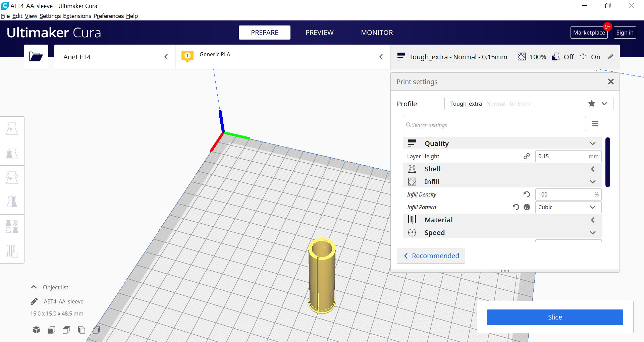
Task: Click the infill 100% icon in summary bar
Action: [522, 57]
